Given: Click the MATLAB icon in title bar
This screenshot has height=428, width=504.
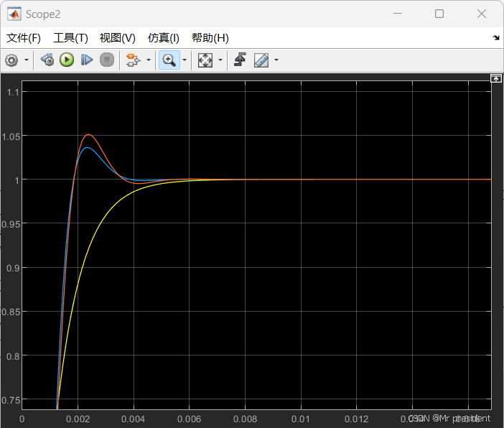Looking at the screenshot, I should 14,14.
